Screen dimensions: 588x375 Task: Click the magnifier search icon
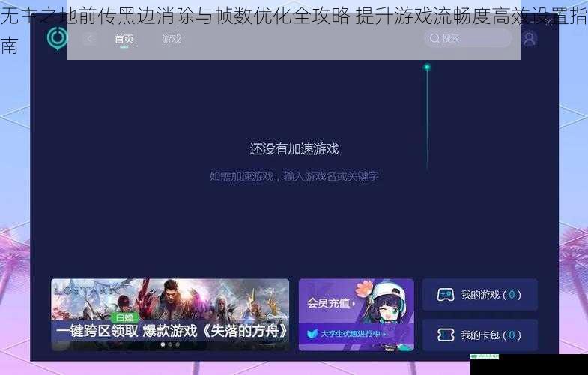click(x=434, y=38)
